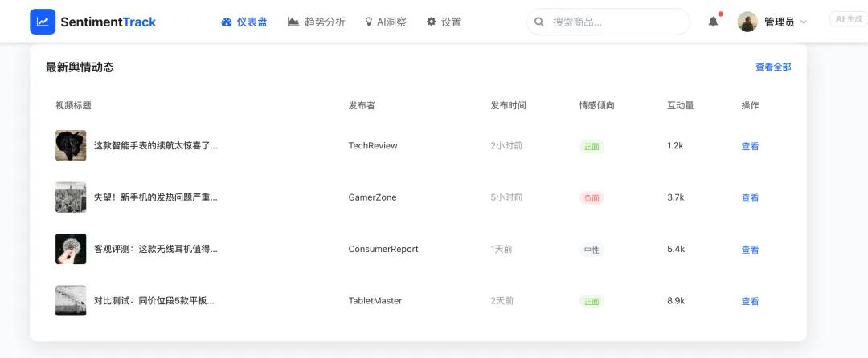Click the SentimentTrack chart logo icon
This screenshot has height=358, width=868.
pyautogui.click(x=43, y=22)
